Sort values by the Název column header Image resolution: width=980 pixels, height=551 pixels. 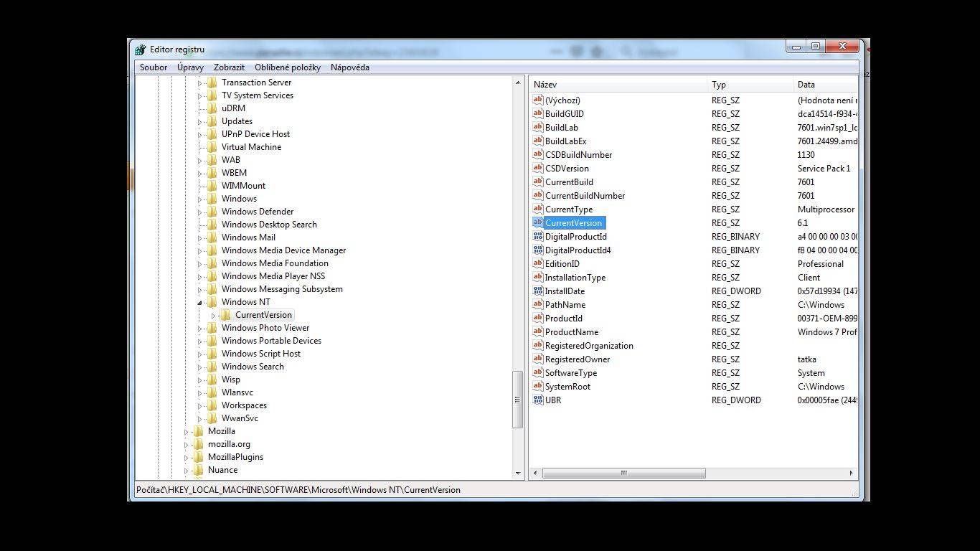coord(618,85)
